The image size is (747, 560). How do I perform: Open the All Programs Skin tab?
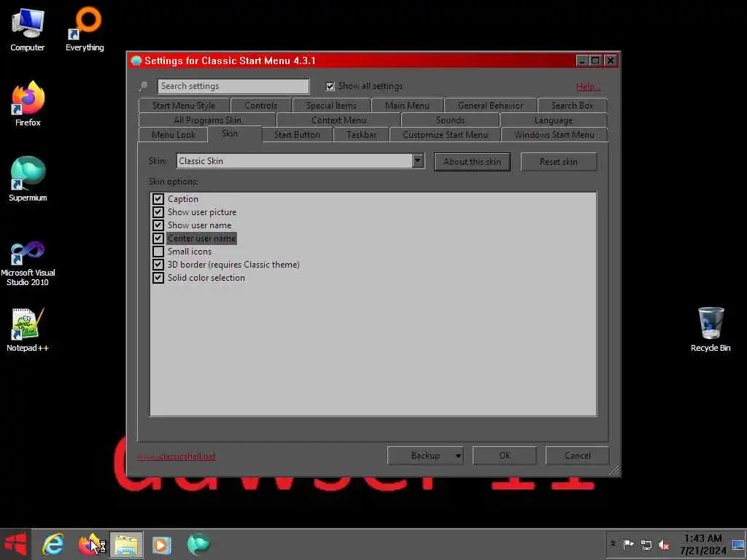(x=207, y=120)
